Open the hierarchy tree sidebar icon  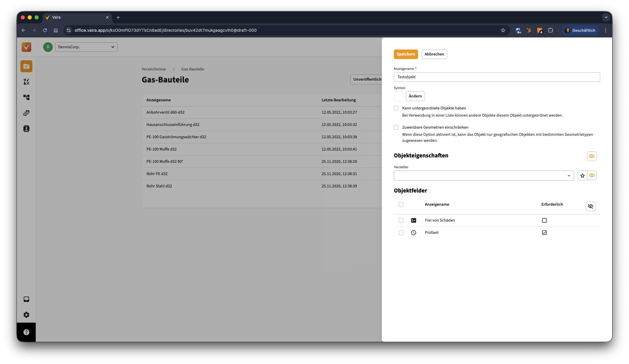tap(26, 97)
